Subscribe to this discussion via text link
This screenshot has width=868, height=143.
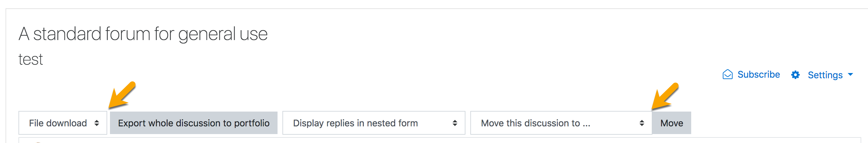point(758,75)
